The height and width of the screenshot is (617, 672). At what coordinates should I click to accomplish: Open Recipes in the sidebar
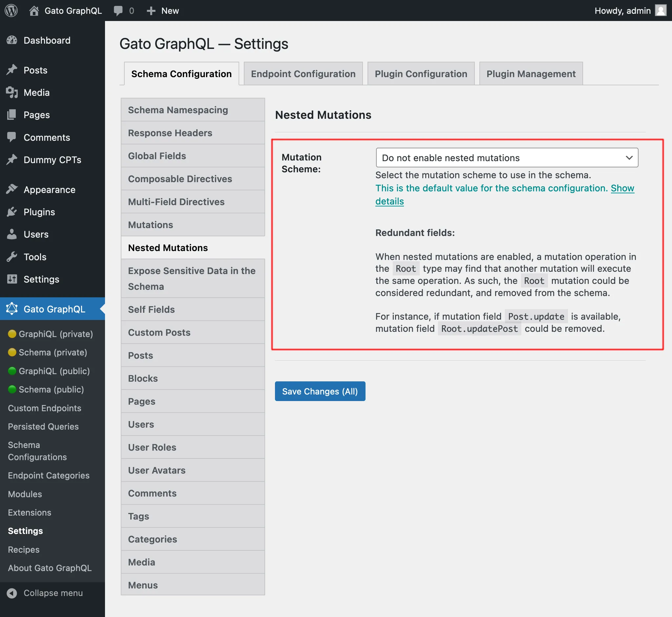tap(23, 550)
